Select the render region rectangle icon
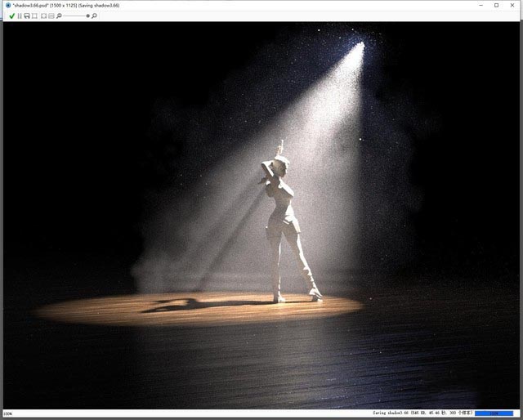 [34, 16]
